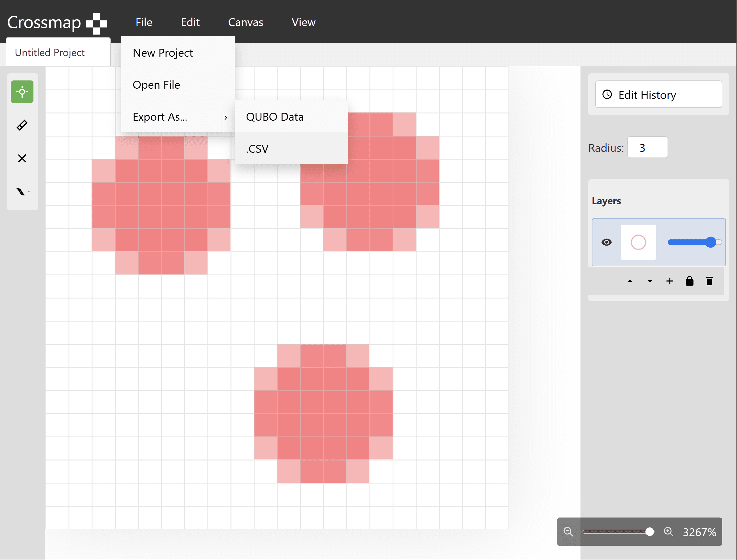Move the layer up with the arrow
737x560 pixels.
click(x=630, y=281)
